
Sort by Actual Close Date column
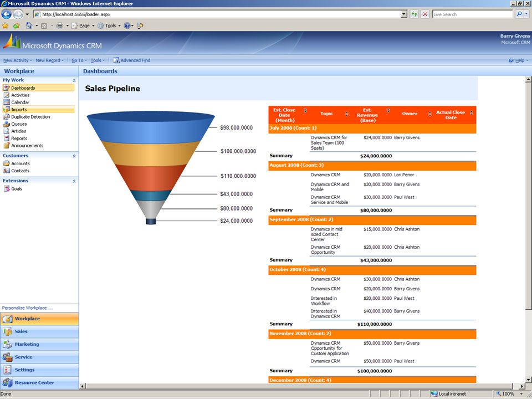click(x=471, y=112)
